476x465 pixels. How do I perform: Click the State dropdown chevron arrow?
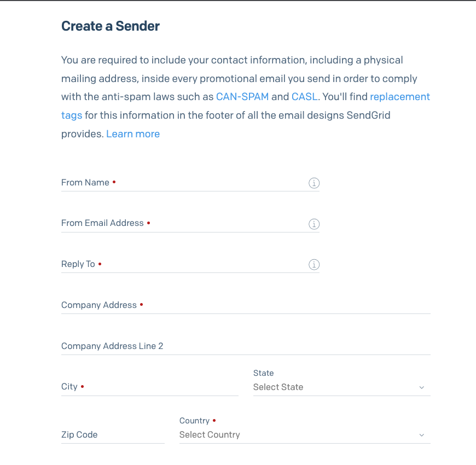(x=422, y=387)
